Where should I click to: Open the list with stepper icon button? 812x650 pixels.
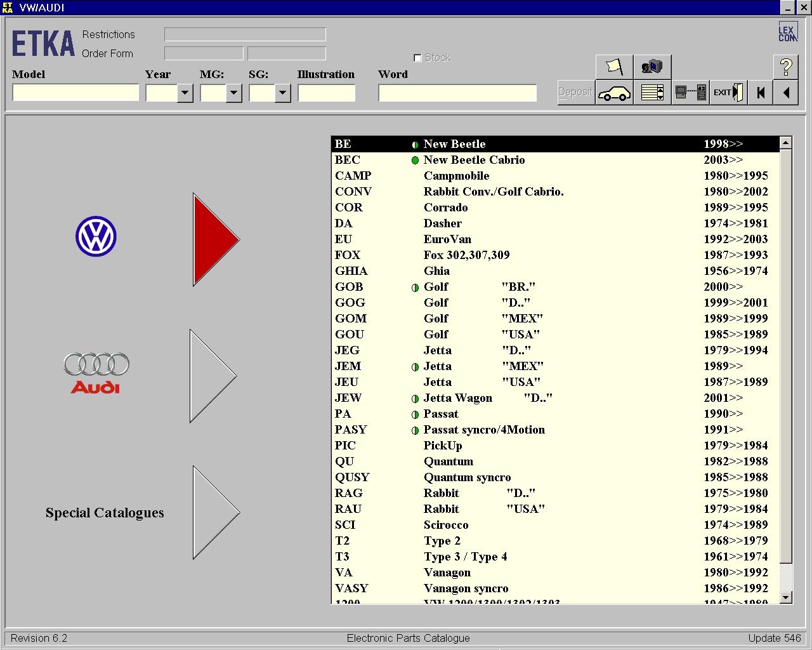(x=652, y=93)
